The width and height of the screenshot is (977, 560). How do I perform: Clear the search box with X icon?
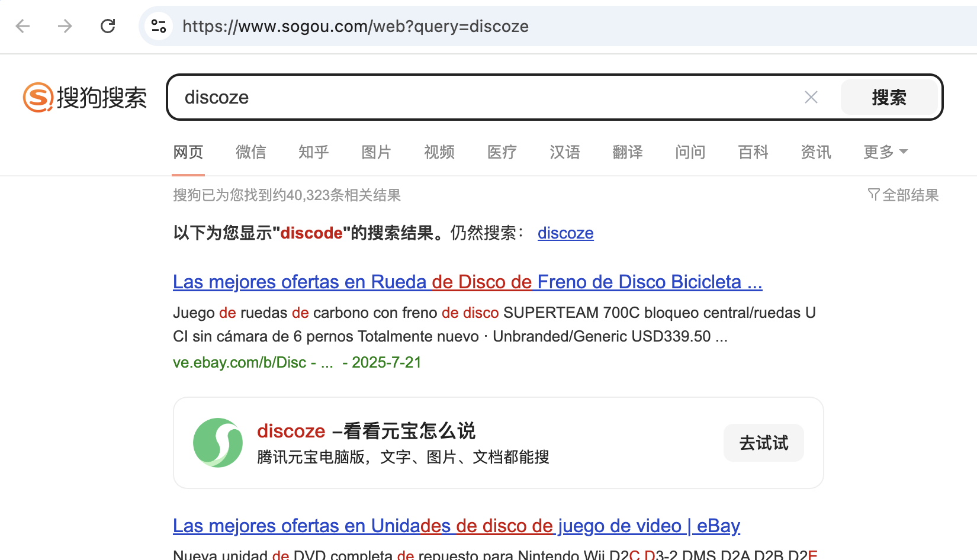(811, 98)
